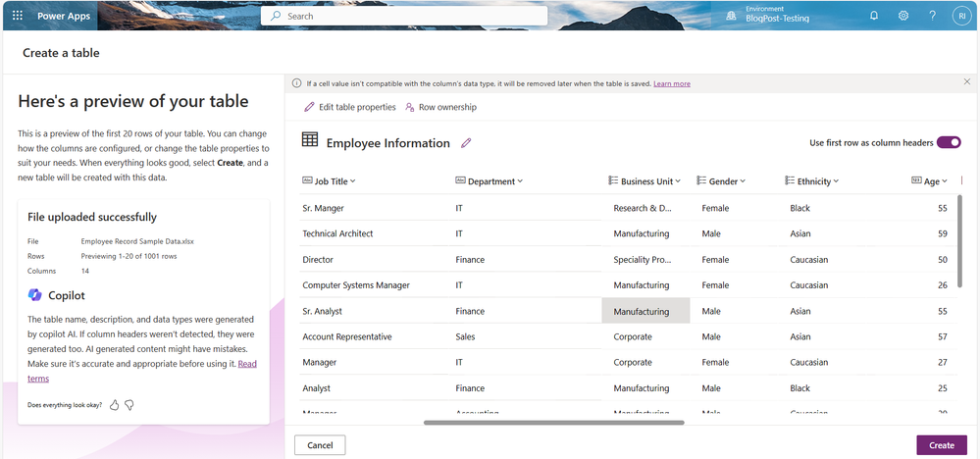This screenshot has width=980, height=459.
Task: Open Row ownership settings
Action: click(440, 108)
